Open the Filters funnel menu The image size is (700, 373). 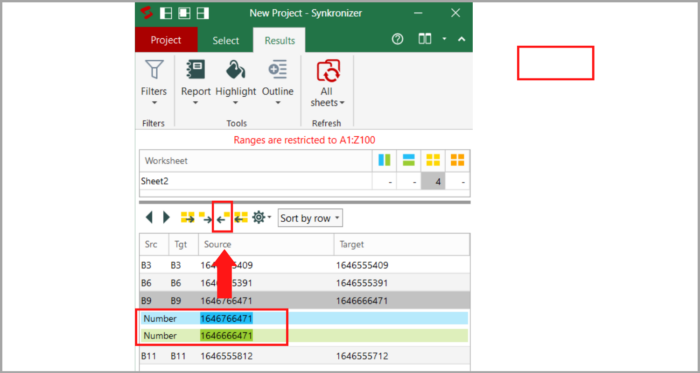point(154,83)
